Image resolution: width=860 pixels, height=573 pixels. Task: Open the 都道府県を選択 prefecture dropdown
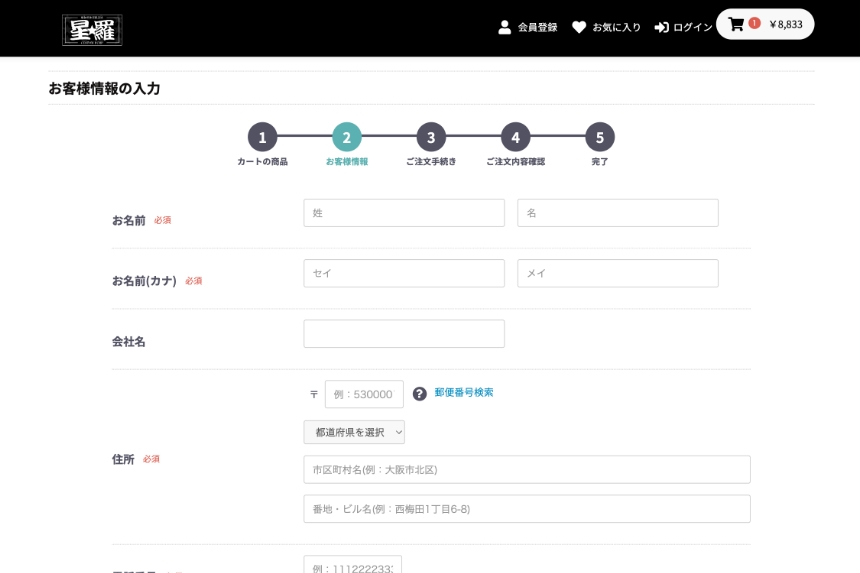pyautogui.click(x=354, y=432)
